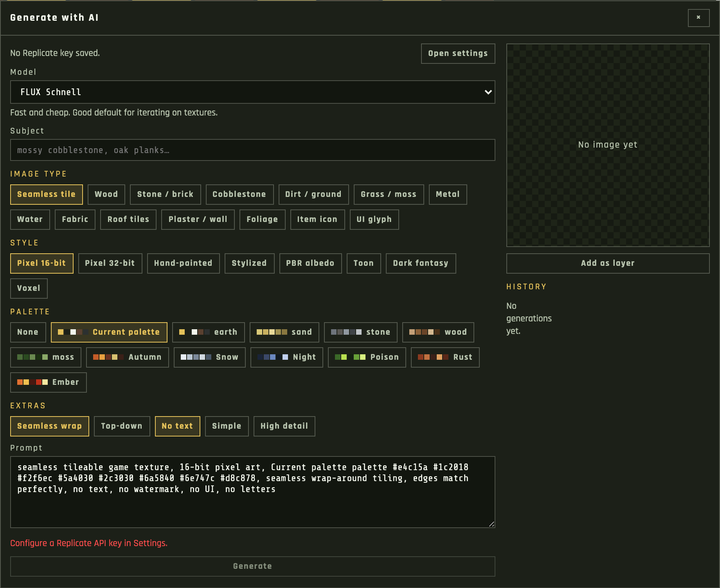Click the Configure a Replicate API key message
720x588 pixels.
(89, 543)
